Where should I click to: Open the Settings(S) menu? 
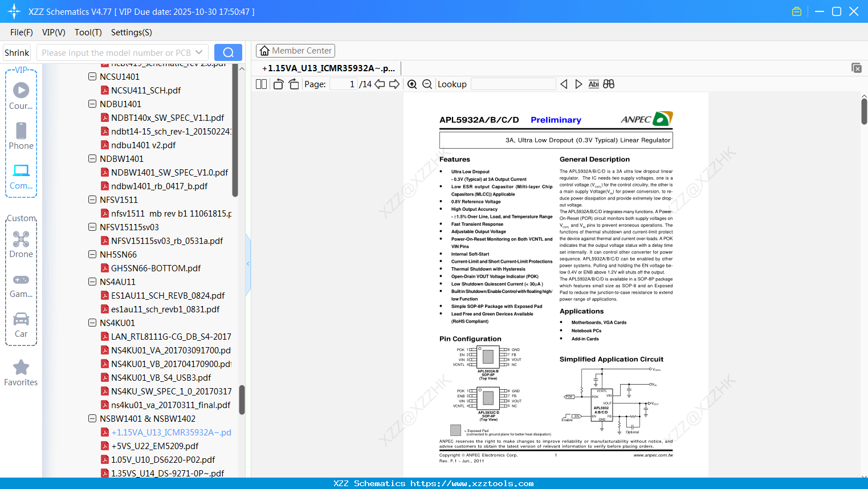(x=132, y=32)
